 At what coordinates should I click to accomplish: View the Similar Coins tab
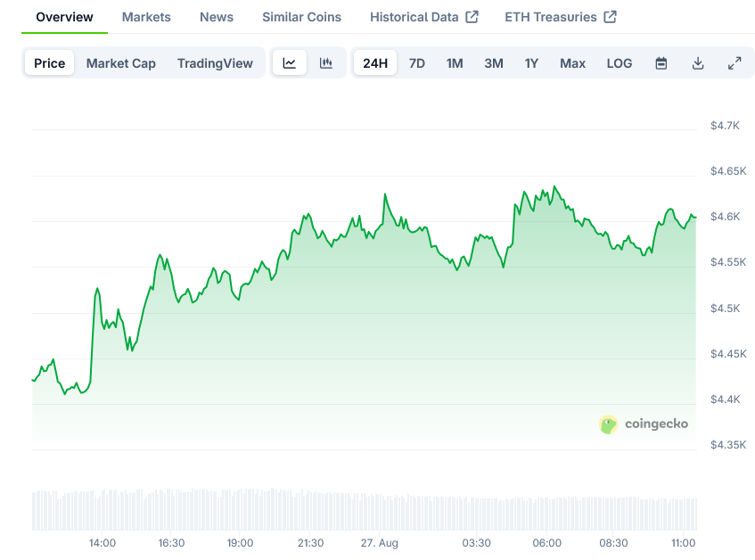[x=301, y=17]
